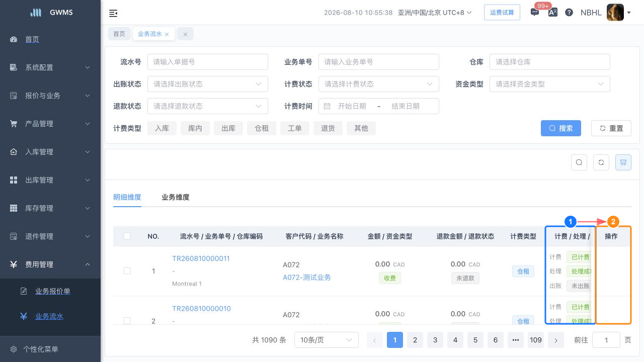Click the 重置 reset button

[x=611, y=128]
